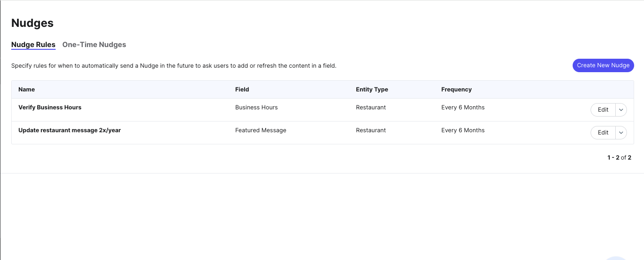The image size is (644, 260).
Task: Open the Verify Business Hours rule name
Action: [x=50, y=108]
